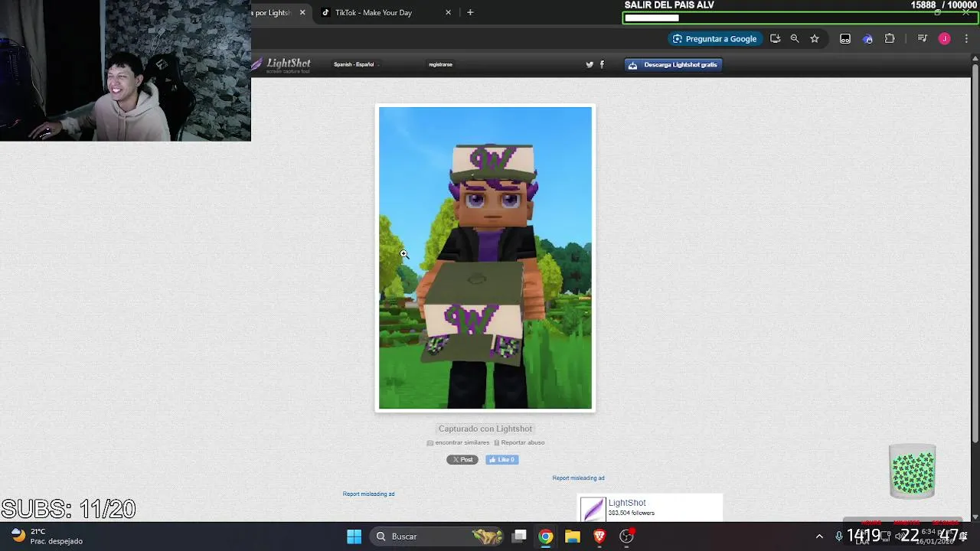Click Report misleading ad under the image
The height and width of the screenshot is (551, 980).
pos(578,478)
